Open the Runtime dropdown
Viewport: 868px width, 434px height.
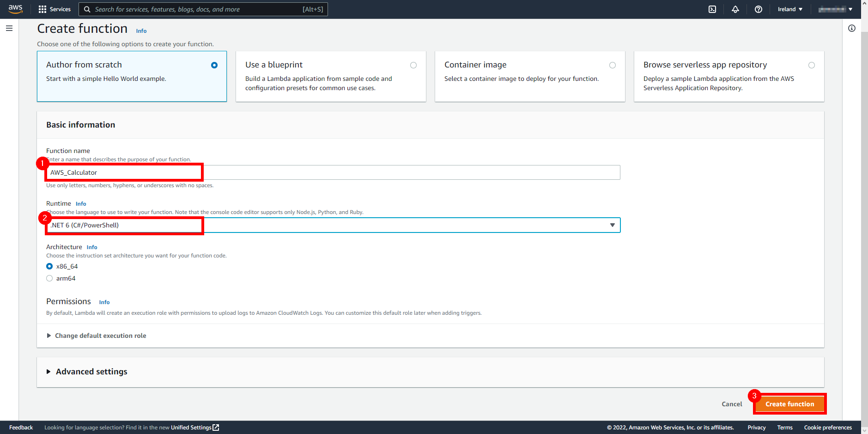click(x=612, y=225)
